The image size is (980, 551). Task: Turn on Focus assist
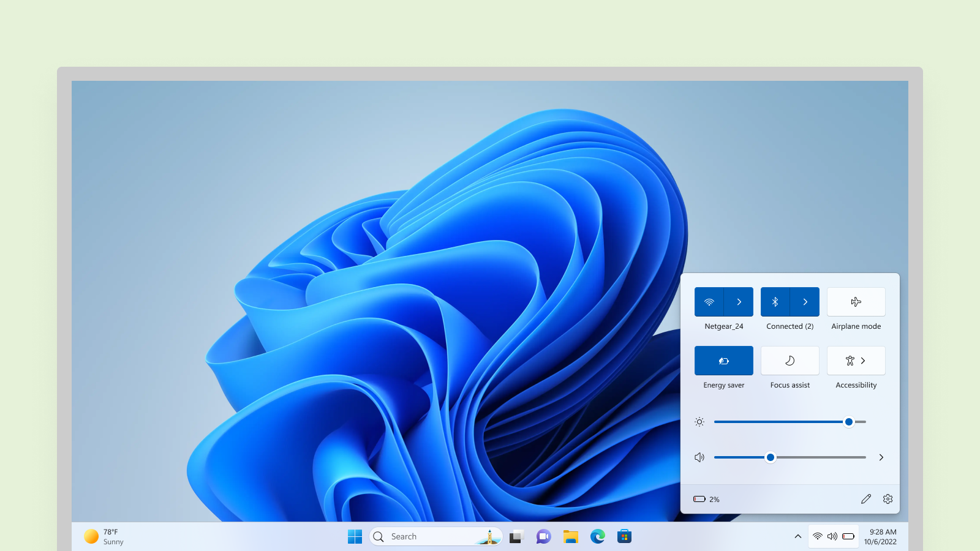pos(790,361)
